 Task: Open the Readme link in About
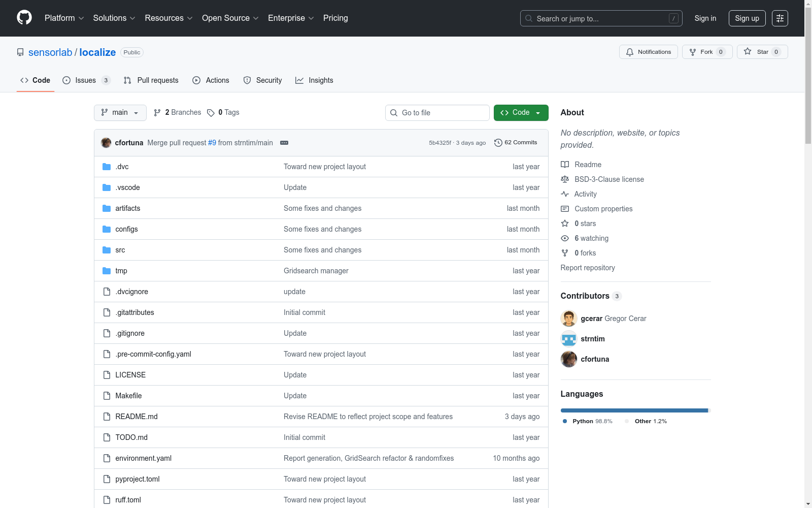(581, 165)
